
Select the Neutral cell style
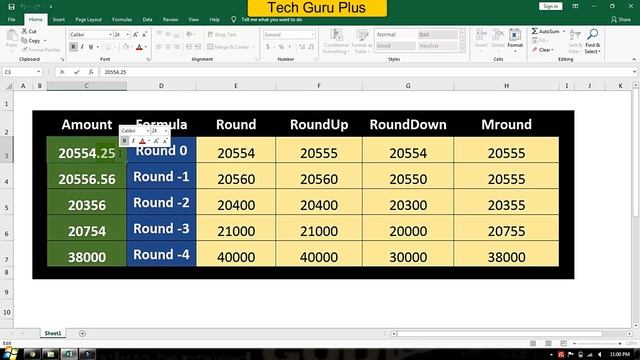pyautogui.click(x=437, y=46)
